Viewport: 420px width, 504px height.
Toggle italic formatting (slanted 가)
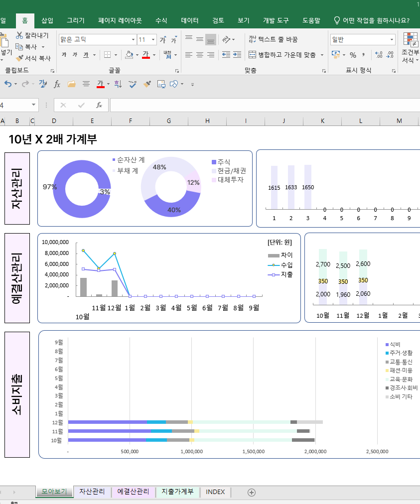pyautogui.click(x=75, y=55)
